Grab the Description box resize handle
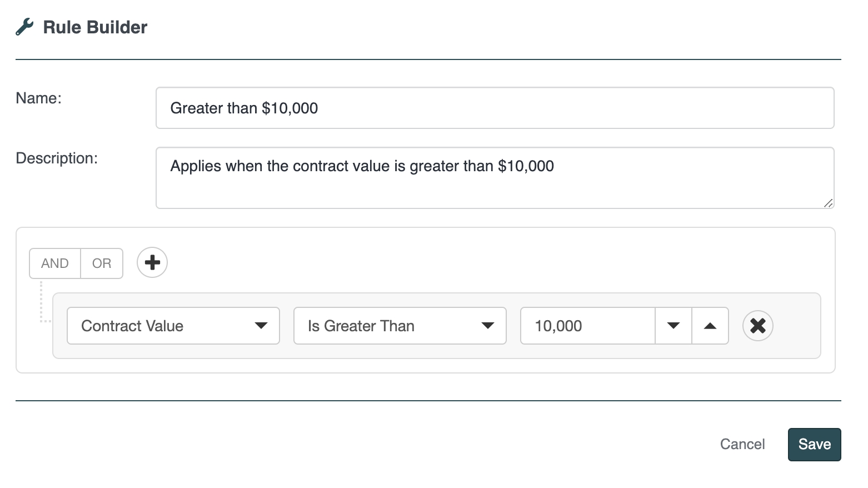This screenshot has width=868, height=488. pos(828,203)
